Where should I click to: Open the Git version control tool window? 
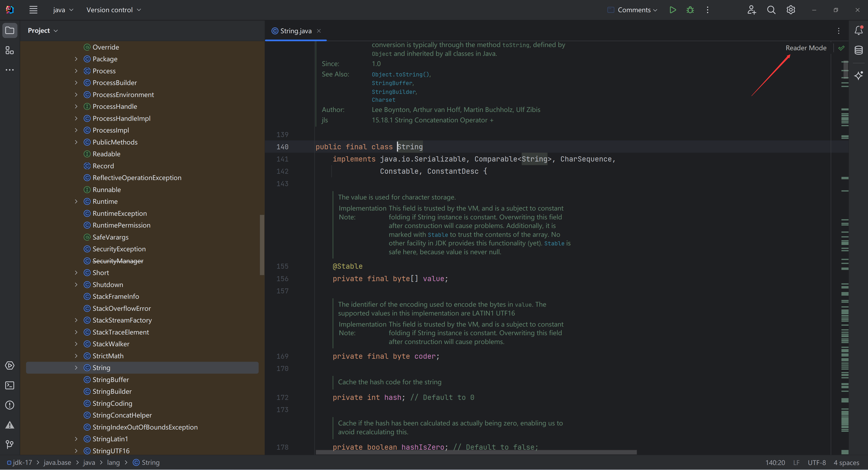pyautogui.click(x=10, y=444)
